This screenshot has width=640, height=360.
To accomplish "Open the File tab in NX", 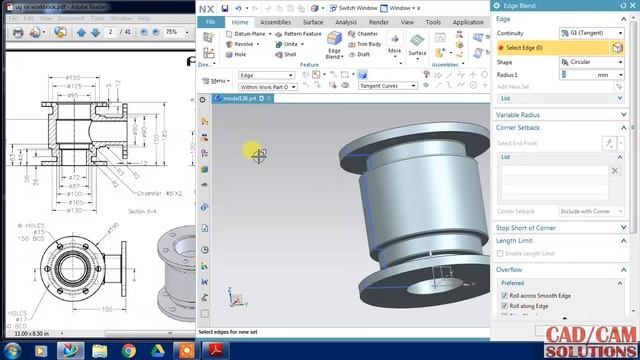I will (211, 22).
